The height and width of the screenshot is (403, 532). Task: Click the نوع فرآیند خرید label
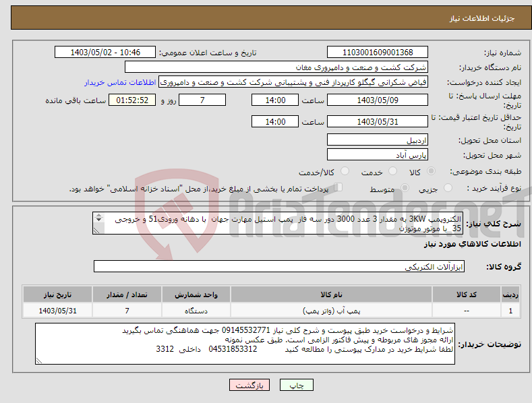pyautogui.click(x=494, y=188)
